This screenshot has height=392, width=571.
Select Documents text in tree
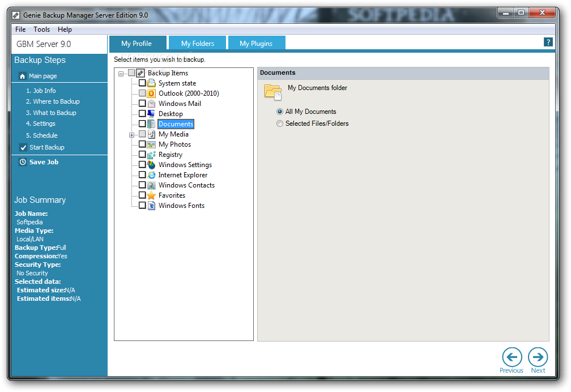tap(176, 124)
